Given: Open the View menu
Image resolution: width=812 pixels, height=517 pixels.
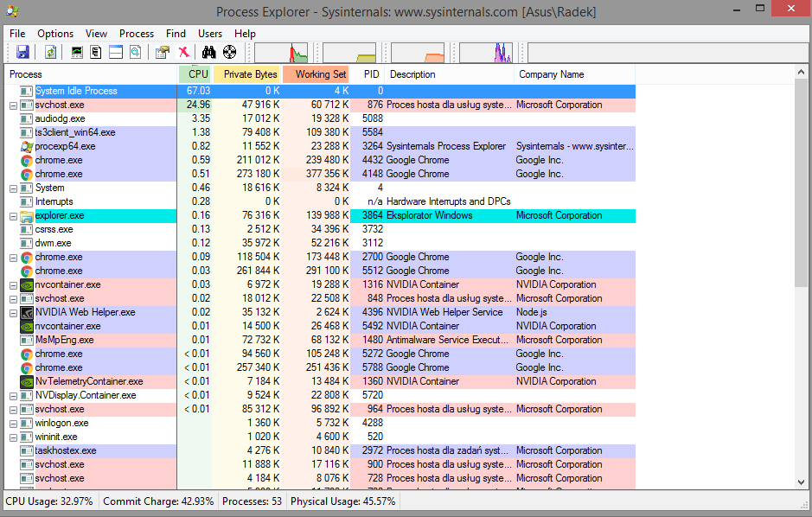Looking at the screenshot, I should pyautogui.click(x=96, y=34).
